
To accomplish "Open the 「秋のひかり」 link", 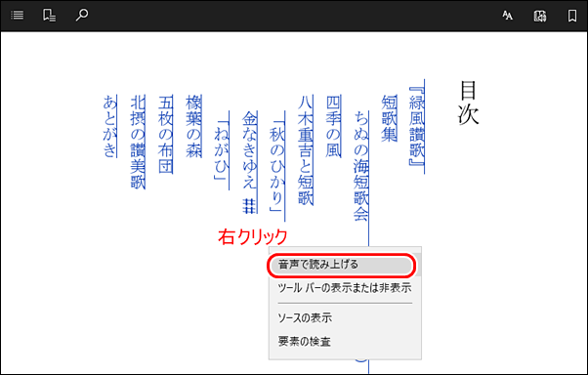I will [x=277, y=166].
